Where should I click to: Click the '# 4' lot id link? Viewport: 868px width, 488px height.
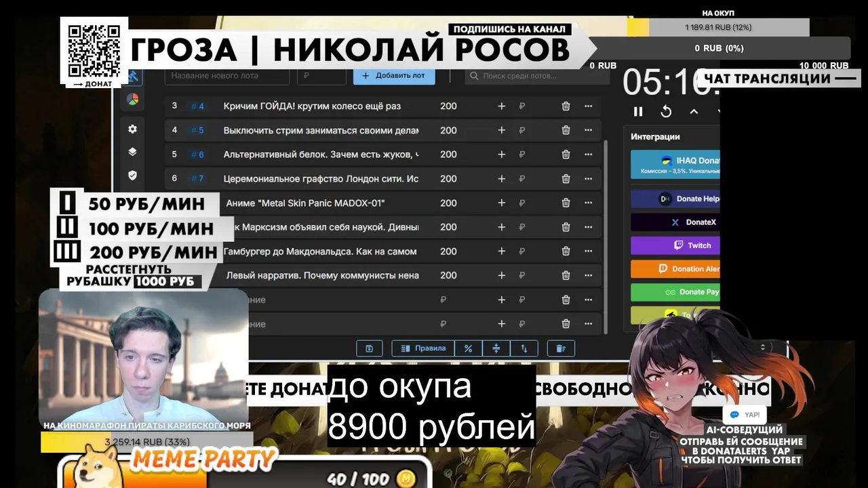(x=197, y=106)
